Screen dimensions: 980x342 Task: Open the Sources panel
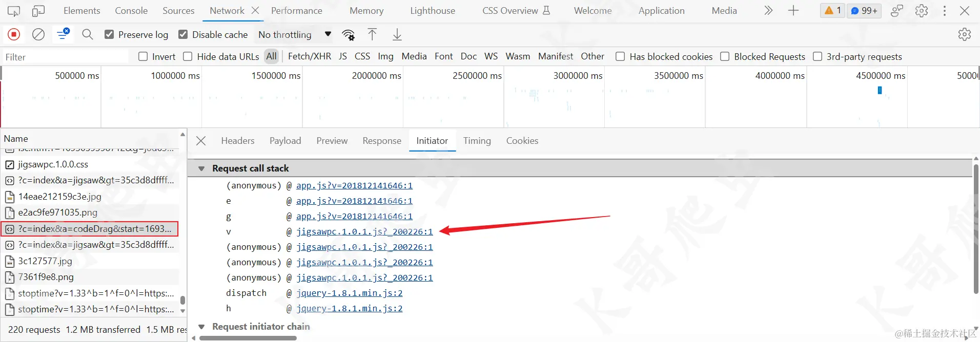point(178,11)
